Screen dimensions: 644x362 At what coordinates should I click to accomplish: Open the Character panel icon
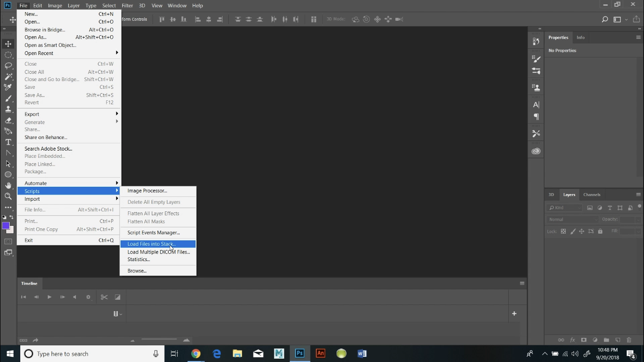coord(536,105)
